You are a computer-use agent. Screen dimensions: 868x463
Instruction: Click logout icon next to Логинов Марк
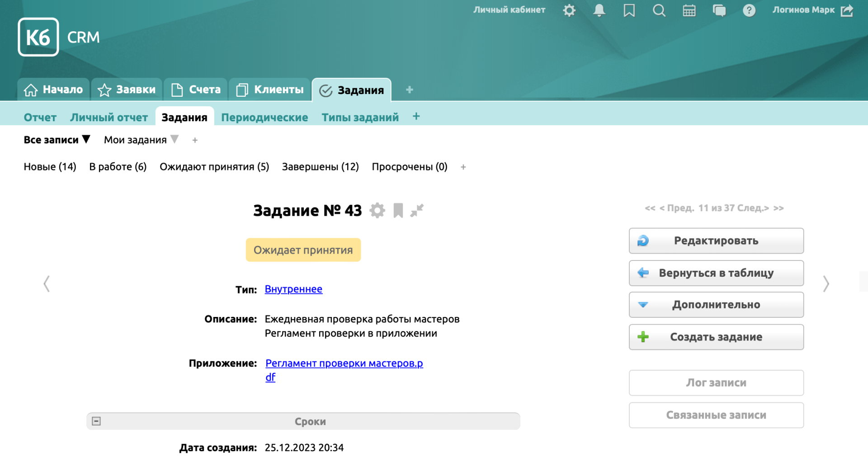tap(847, 10)
